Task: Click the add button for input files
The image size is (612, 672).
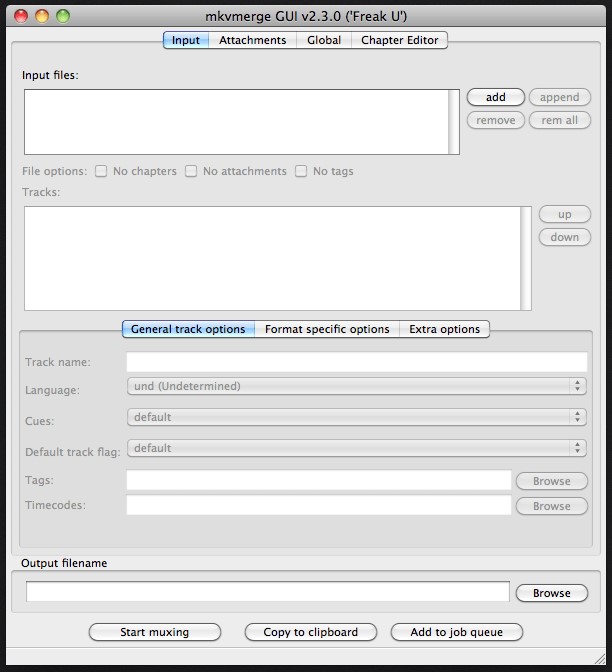Action: (495, 97)
